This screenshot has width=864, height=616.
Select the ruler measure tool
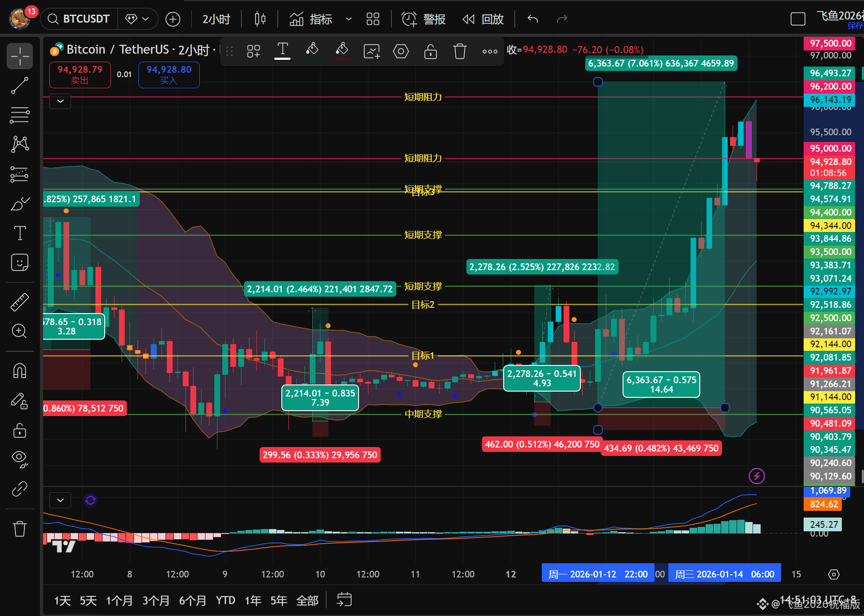pyautogui.click(x=20, y=302)
